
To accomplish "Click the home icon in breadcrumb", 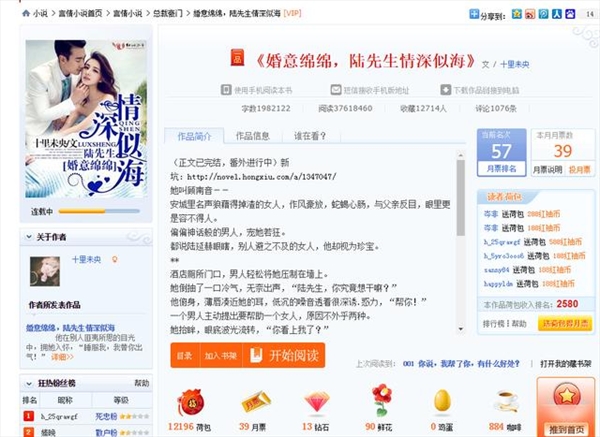I will (26, 13).
